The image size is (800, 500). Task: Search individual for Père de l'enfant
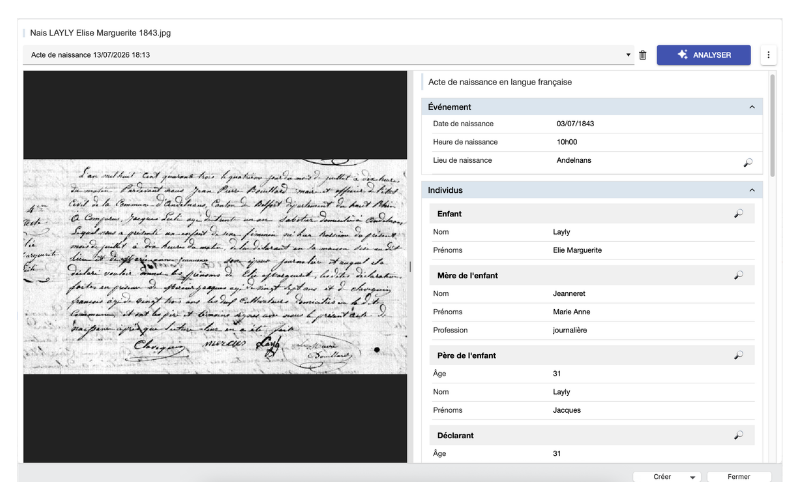point(738,355)
